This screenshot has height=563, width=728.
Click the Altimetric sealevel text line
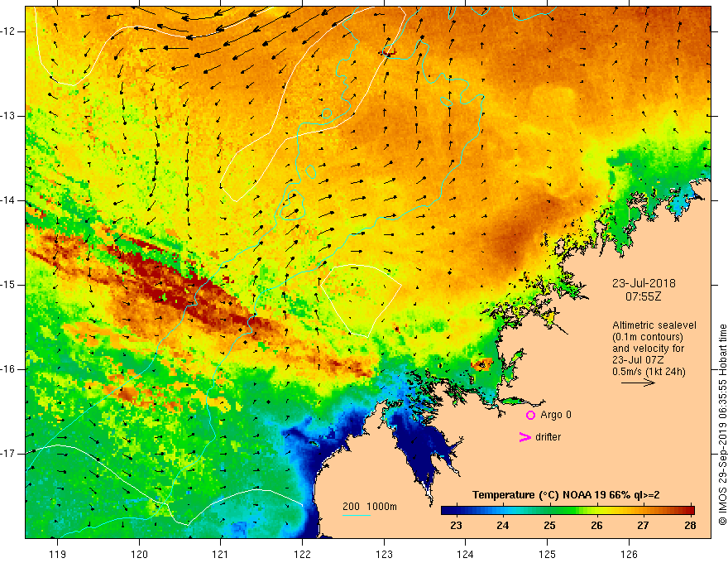click(654, 325)
